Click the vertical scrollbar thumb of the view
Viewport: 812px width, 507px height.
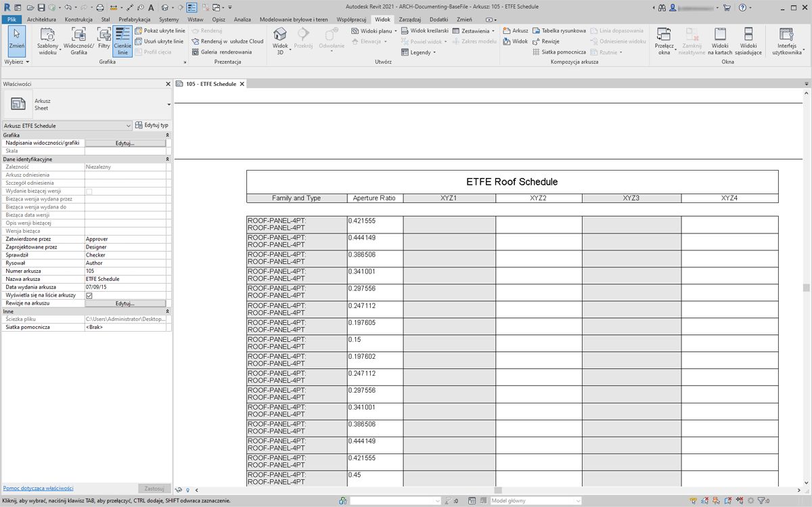806,288
